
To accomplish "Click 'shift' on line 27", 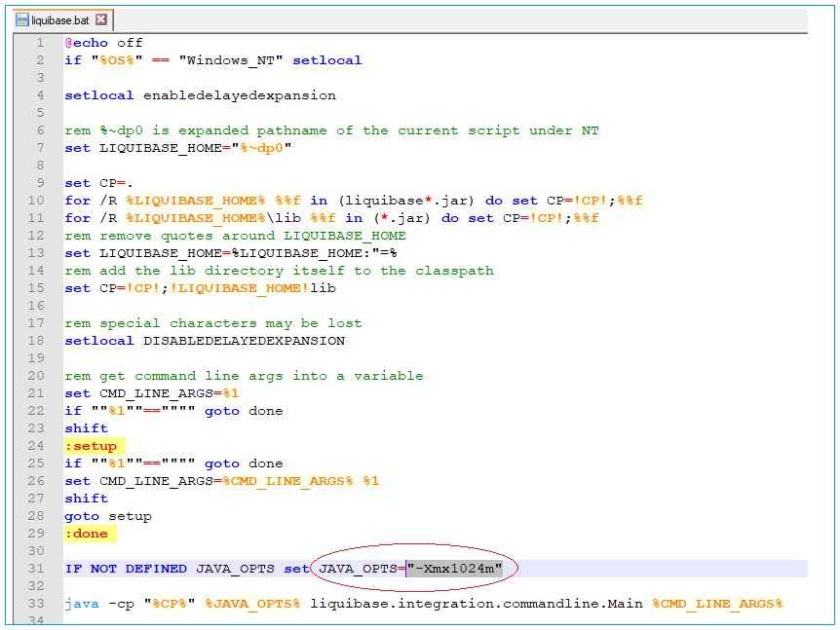I will tap(87, 499).
